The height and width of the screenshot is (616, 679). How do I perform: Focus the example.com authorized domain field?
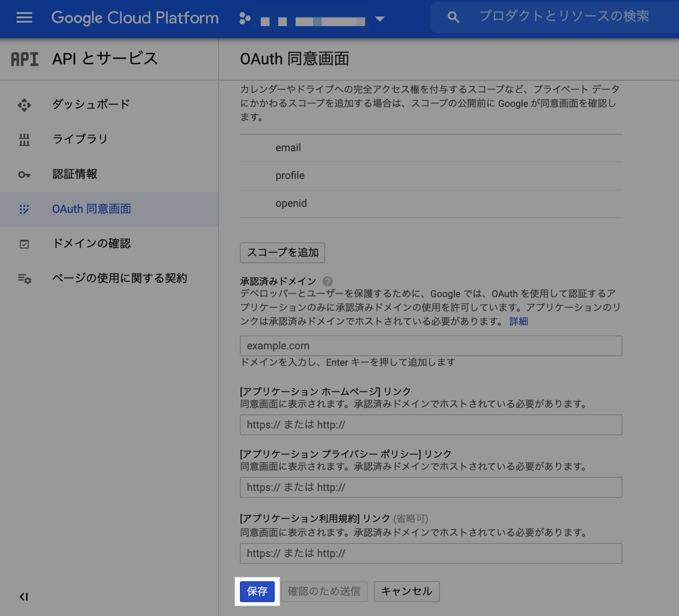tap(431, 346)
